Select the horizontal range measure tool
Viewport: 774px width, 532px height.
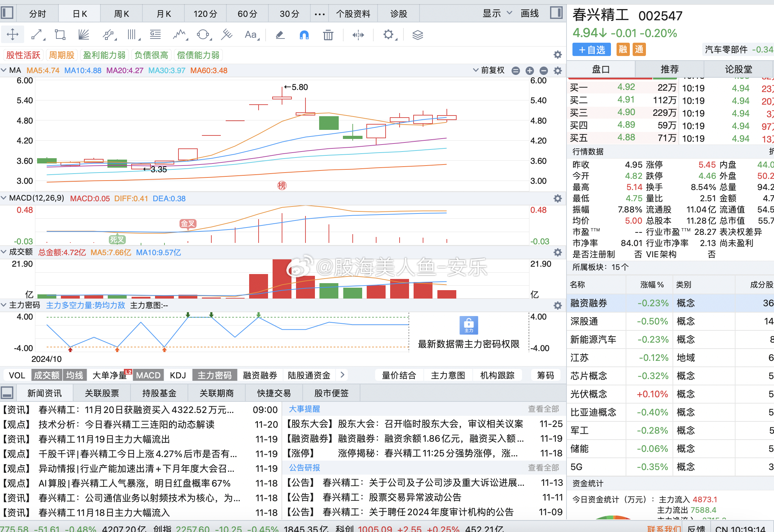tap(358, 35)
